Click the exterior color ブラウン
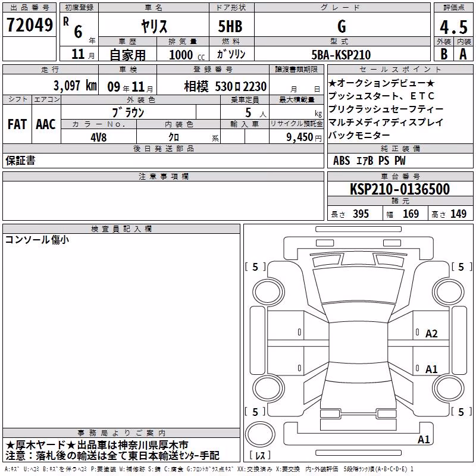Screen dimensions: 476x476 [x=128, y=112]
